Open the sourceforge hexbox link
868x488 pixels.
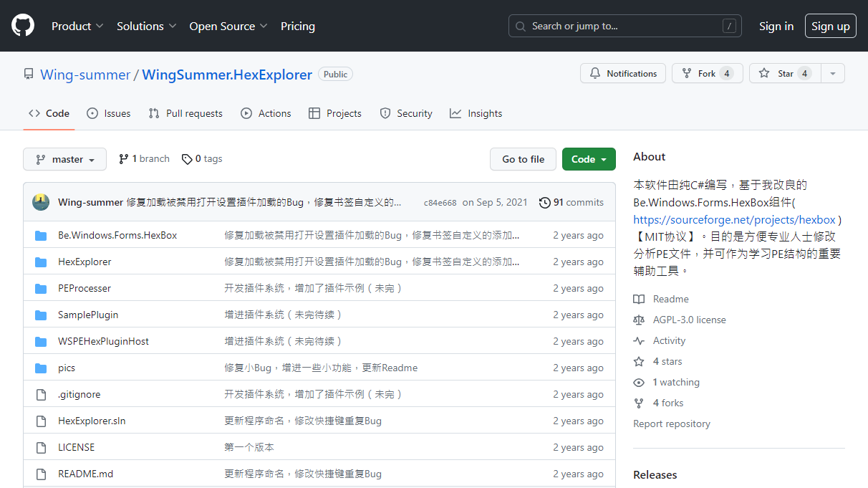pos(734,220)
